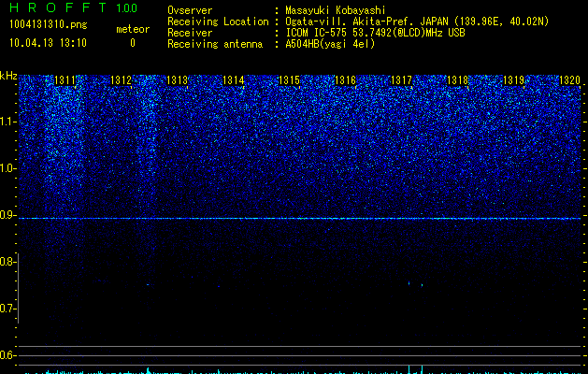Click the Receiver field label
Screen dimensions: 588x374
(190, 33)
